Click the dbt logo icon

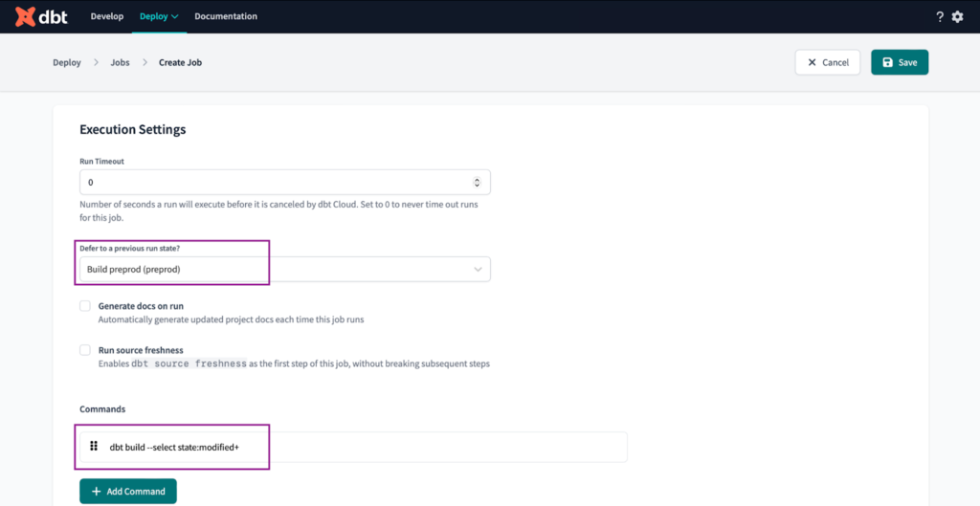pos(26,17)
